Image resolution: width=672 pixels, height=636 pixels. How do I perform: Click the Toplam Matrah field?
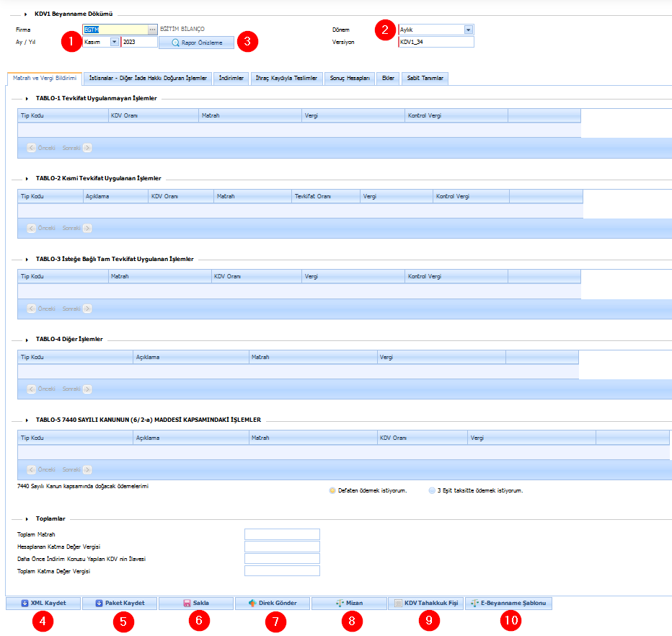click(x=282, y=534)
